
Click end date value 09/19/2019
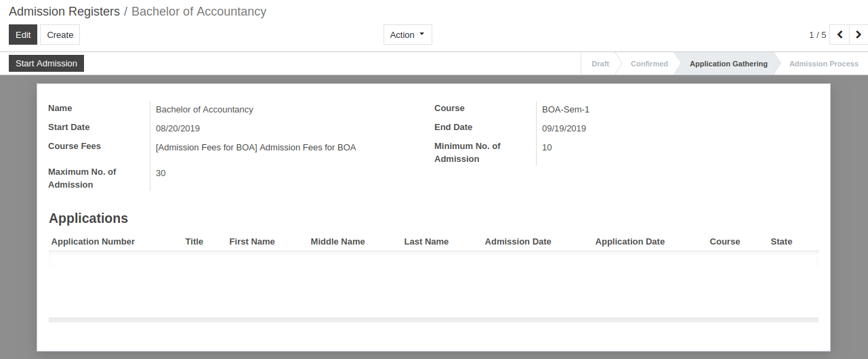click(x=564, y=129)
